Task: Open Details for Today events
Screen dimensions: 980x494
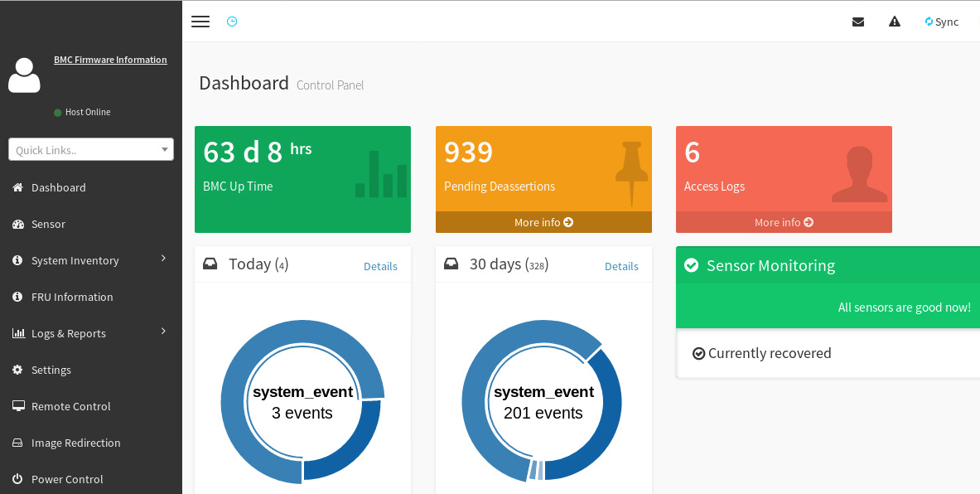Action: coord(380,266)
